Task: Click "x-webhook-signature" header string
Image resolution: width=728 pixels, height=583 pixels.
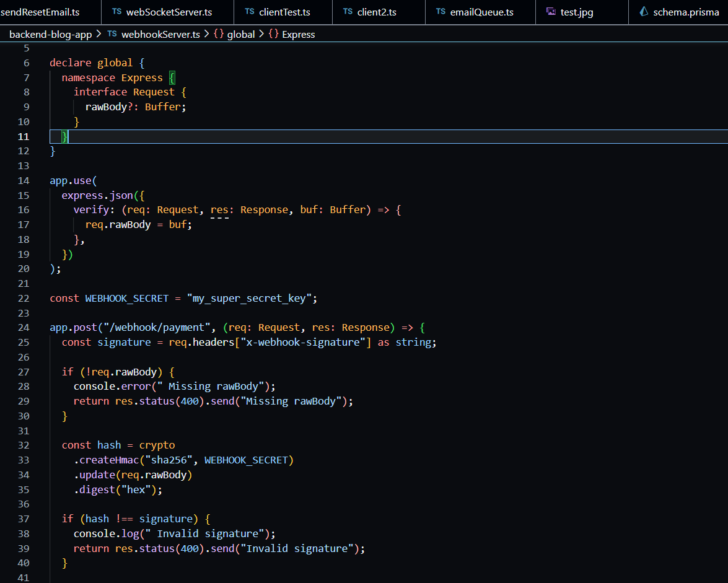Action: pos(303,343)
